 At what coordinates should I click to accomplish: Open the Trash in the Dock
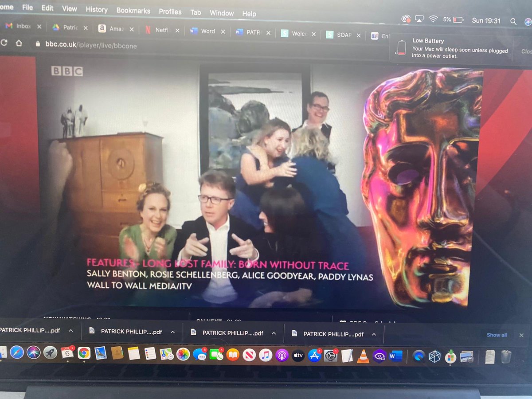pos(506,356)
